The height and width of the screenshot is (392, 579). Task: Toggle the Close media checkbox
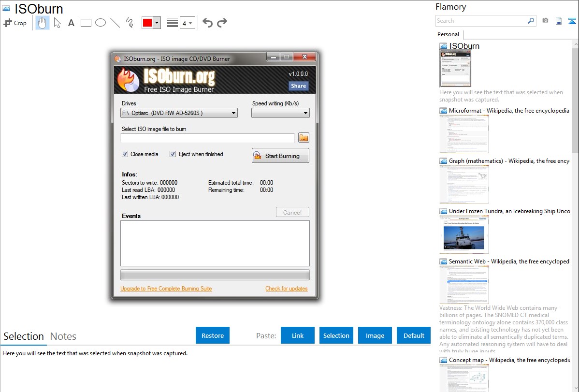(125, 154)
